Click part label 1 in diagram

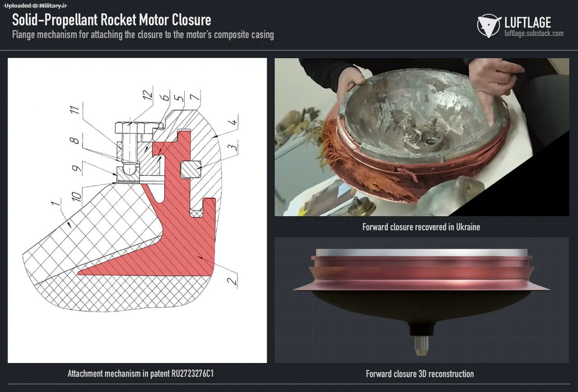(x=56, y=204)
